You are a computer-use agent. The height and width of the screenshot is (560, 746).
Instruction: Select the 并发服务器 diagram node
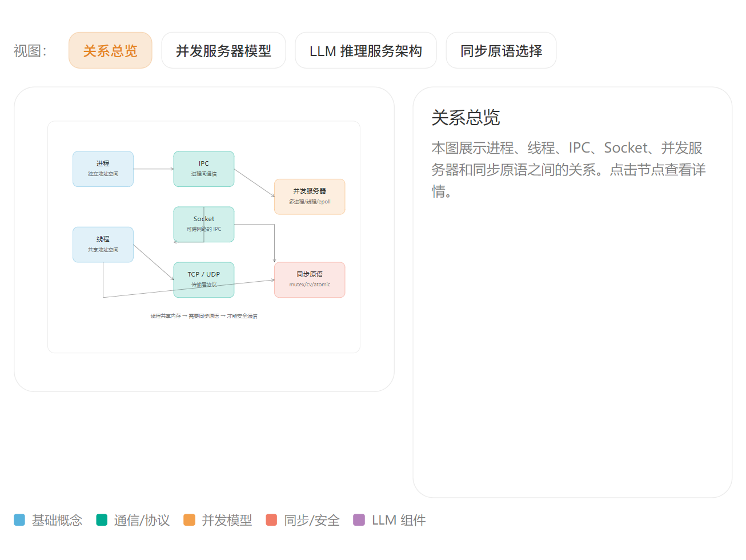tap(310, 197)
